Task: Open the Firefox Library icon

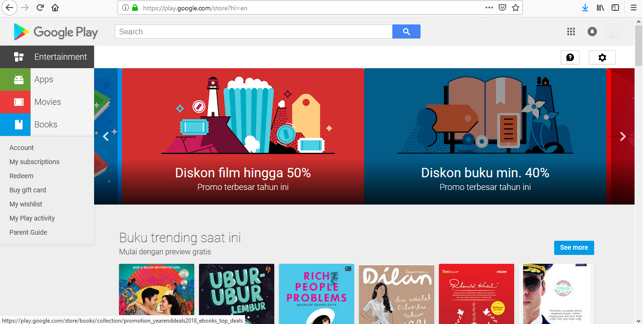Action: [600, 8]
